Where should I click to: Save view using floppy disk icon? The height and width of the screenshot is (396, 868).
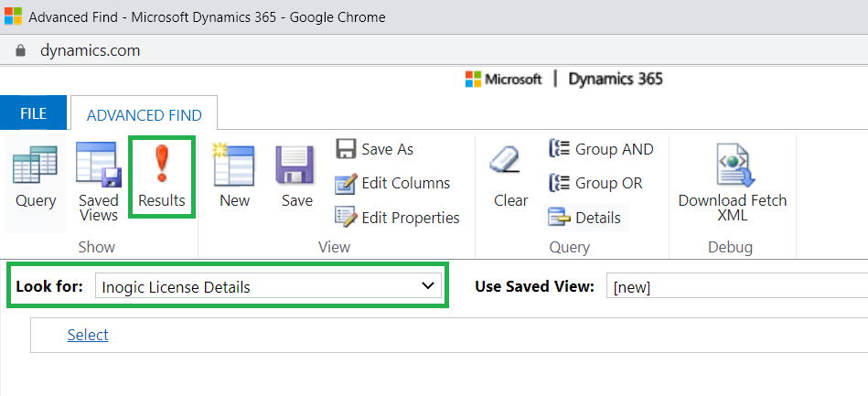click(296, 177)
